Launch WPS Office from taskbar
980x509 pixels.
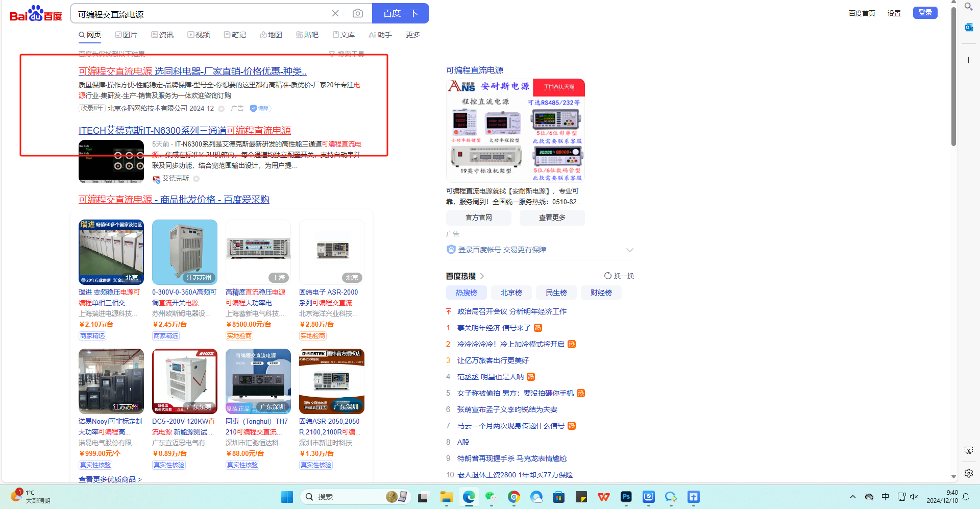[604, 497]
